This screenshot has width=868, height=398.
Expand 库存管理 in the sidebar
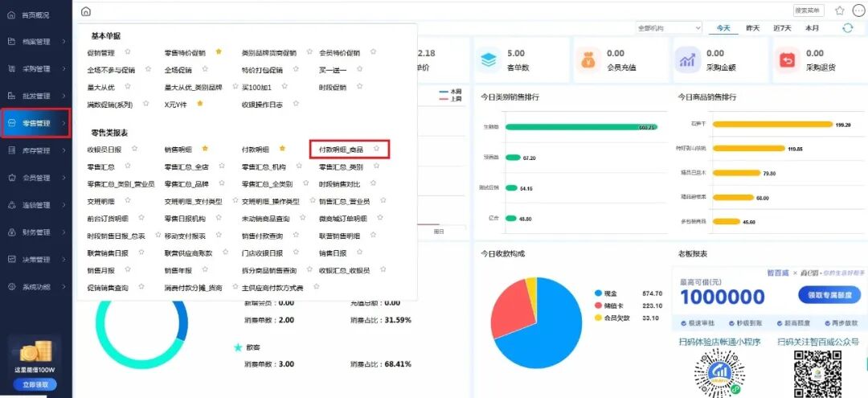[36, 150]
